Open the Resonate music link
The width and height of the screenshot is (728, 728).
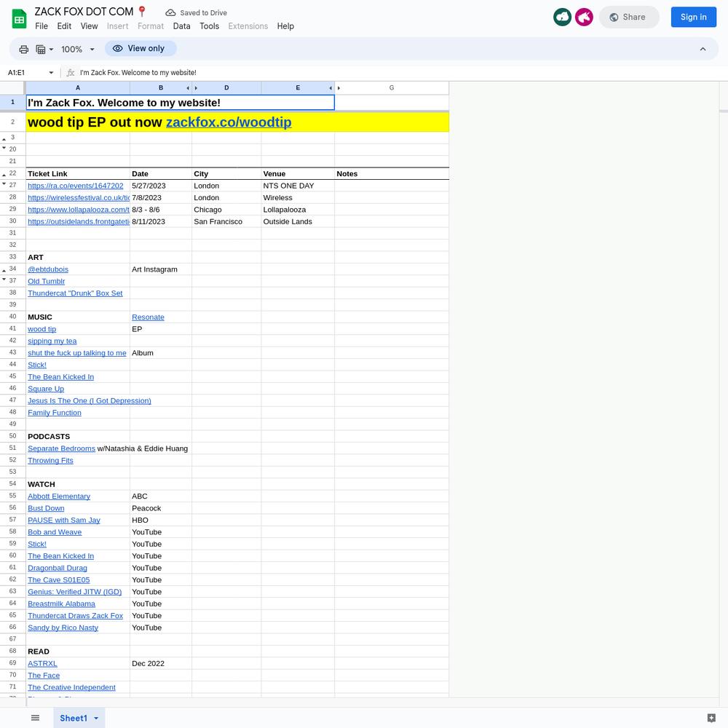tap(148, 317)
